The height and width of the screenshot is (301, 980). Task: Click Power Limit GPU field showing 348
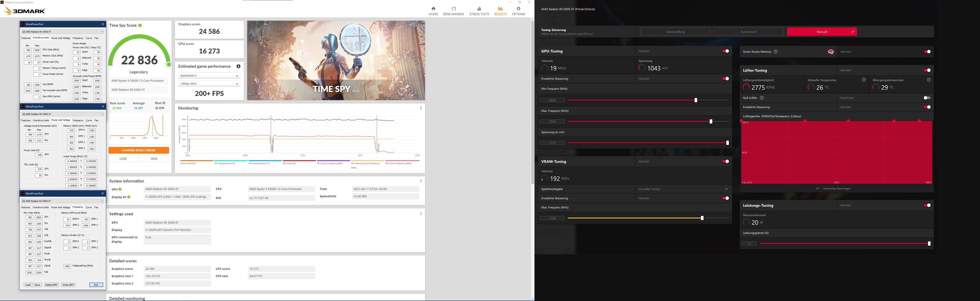point(39,155)
